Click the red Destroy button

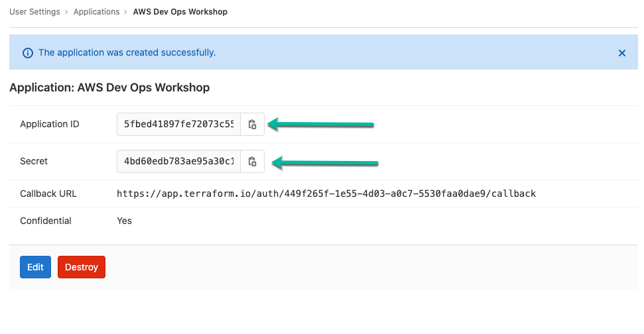(x=82, y=267)
